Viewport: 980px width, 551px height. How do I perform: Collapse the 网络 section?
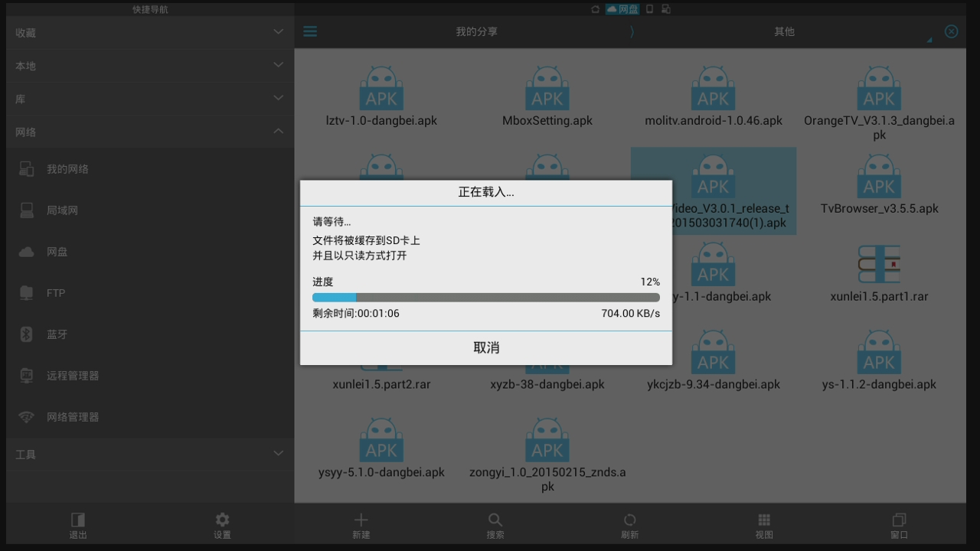(150, 132)
